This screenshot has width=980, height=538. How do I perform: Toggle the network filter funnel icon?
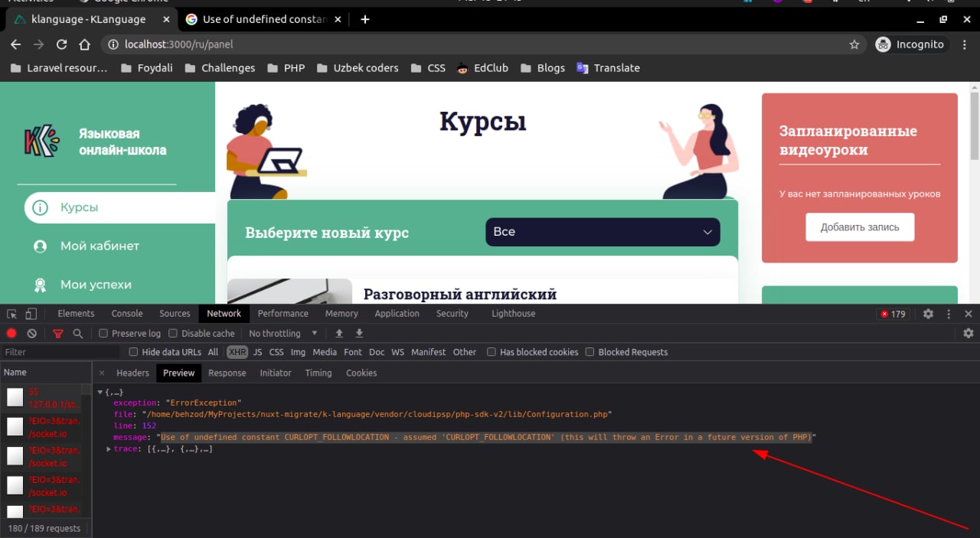[x=58, y=334]
